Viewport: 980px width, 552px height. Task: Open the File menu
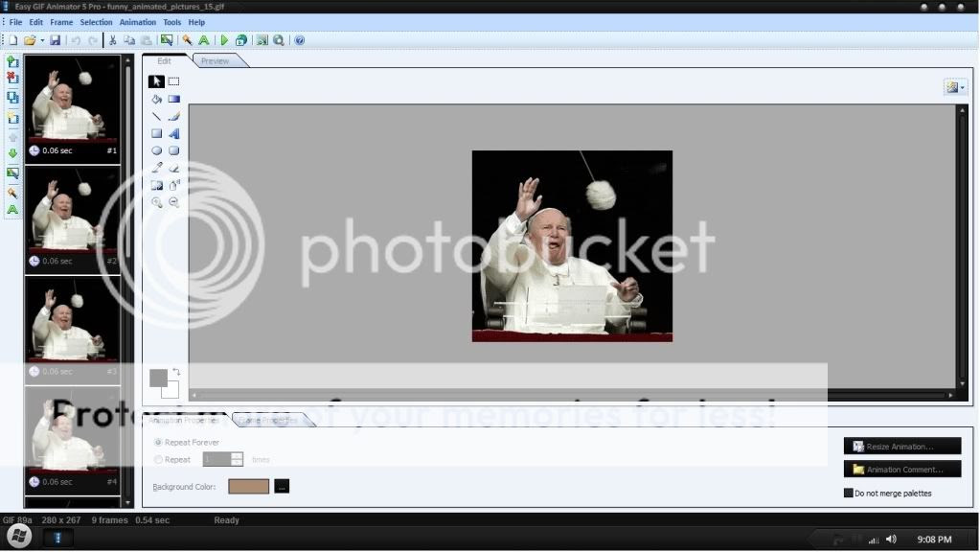tap(15, 22)
